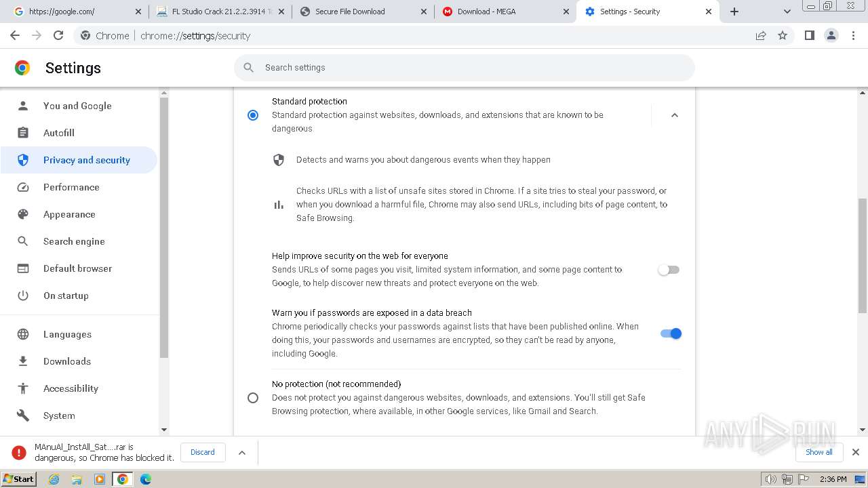Click the Autofill clipboard icon

[23, 133]
